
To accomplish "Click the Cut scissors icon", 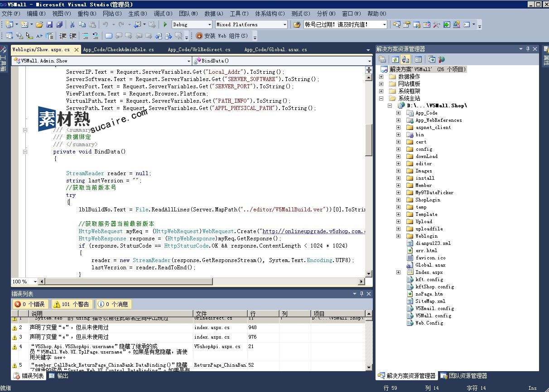I will click(72, 24).
